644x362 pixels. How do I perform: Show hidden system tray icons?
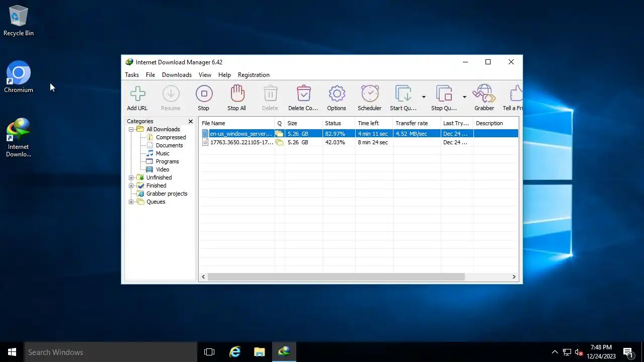click(x=554, y=352)
